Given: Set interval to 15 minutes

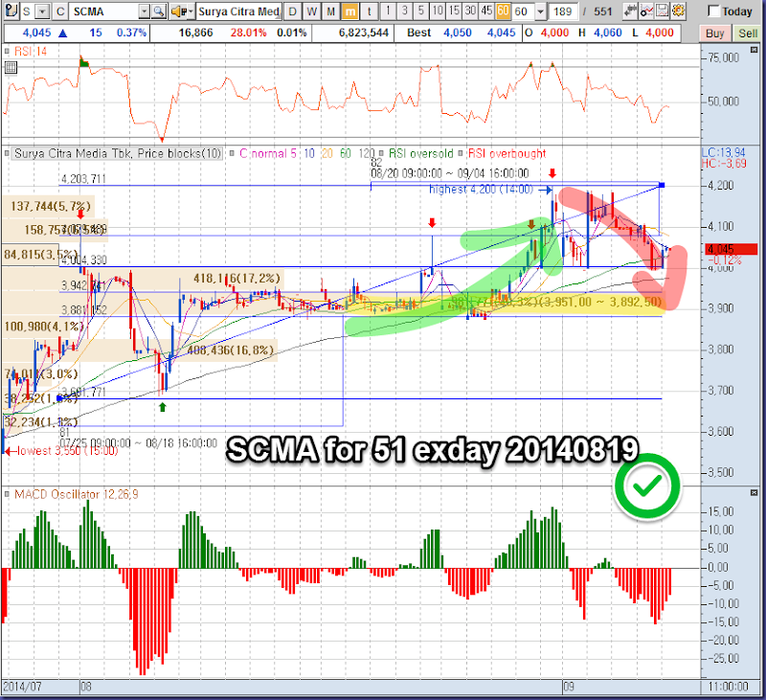Looking at the screenshot, I should [454, 11].
